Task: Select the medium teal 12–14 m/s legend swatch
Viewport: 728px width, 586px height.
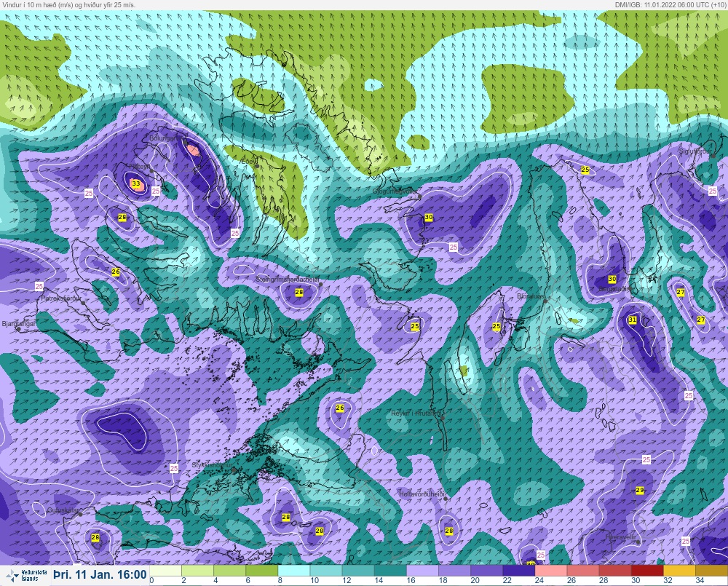Action: (x=358, y=570)
